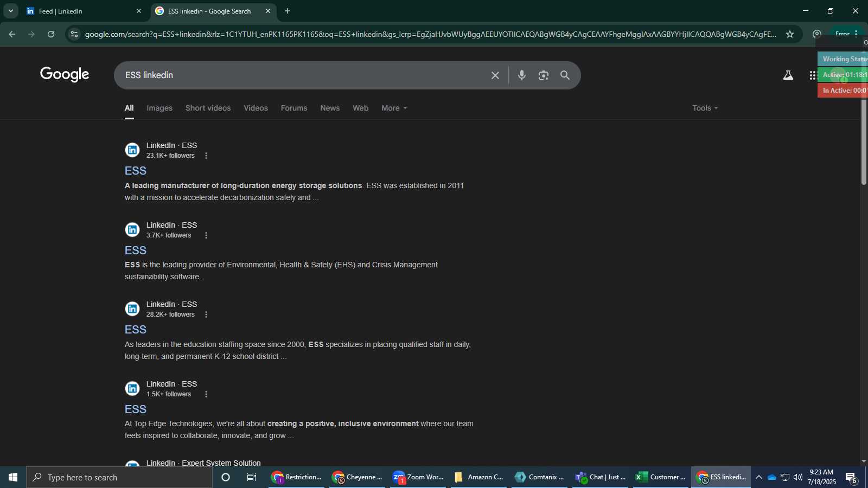The height and width of the screenshot is (488, 868).
Task: Open Cortana circle icon on taskbar
Action: tap(226, 477)
